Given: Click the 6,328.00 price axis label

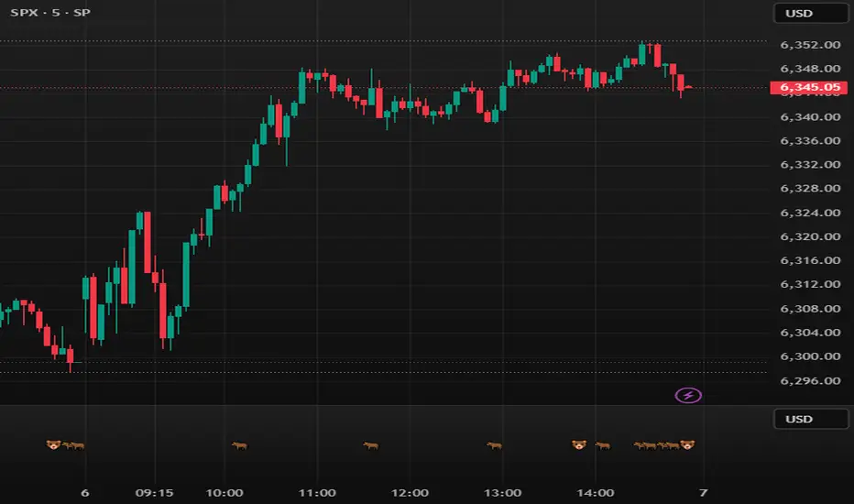Looking at the screenshot, I should coord(810,189).
